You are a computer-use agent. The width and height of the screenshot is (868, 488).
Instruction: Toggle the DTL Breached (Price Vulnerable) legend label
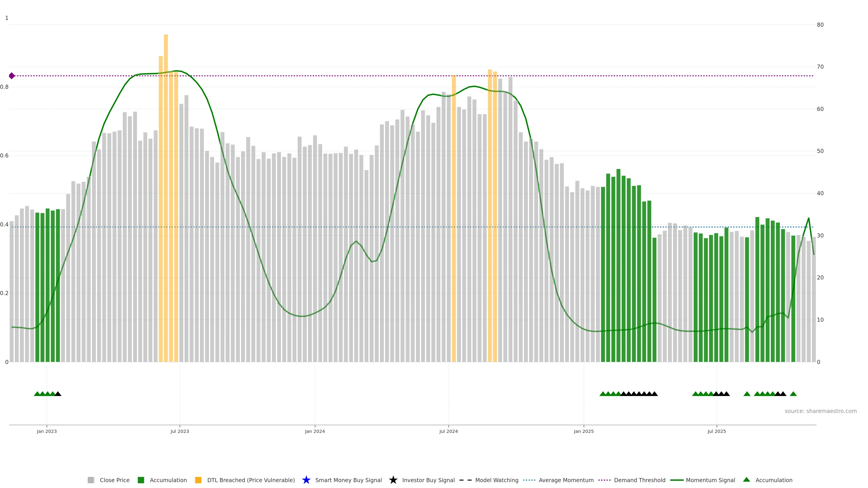pos(251,480)
